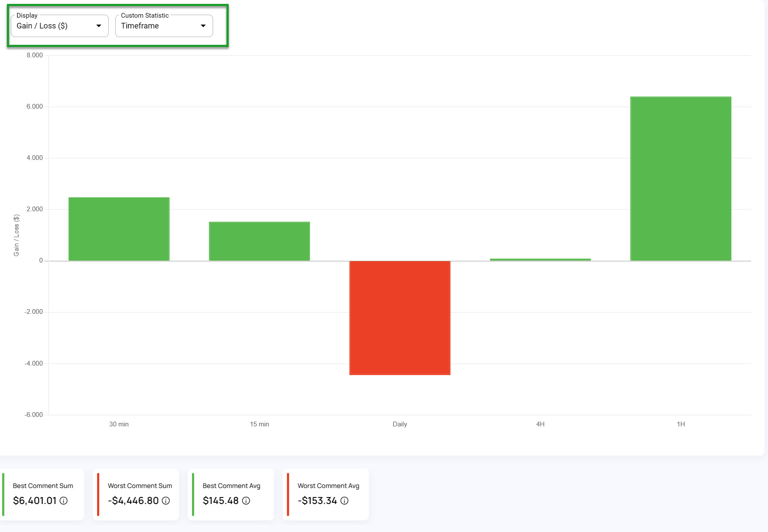This screenshot has width=768, height=532.
Task: Select the Daily red bar
Action: click(400, 317)
